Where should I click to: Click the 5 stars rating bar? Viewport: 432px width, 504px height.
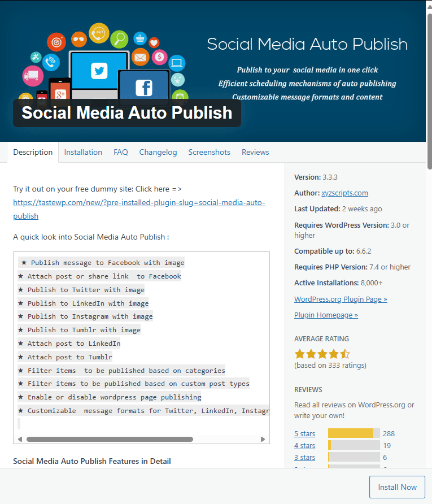click(x=354, y=433)
